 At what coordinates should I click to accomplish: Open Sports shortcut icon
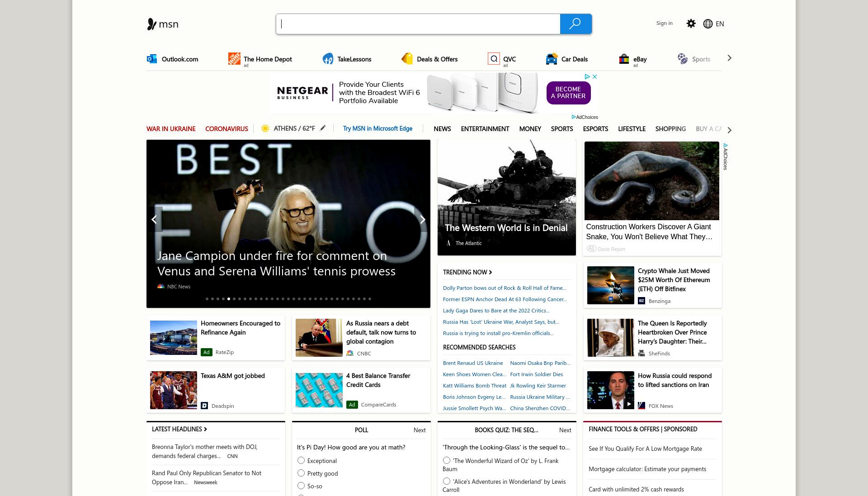tap(682, 59)
